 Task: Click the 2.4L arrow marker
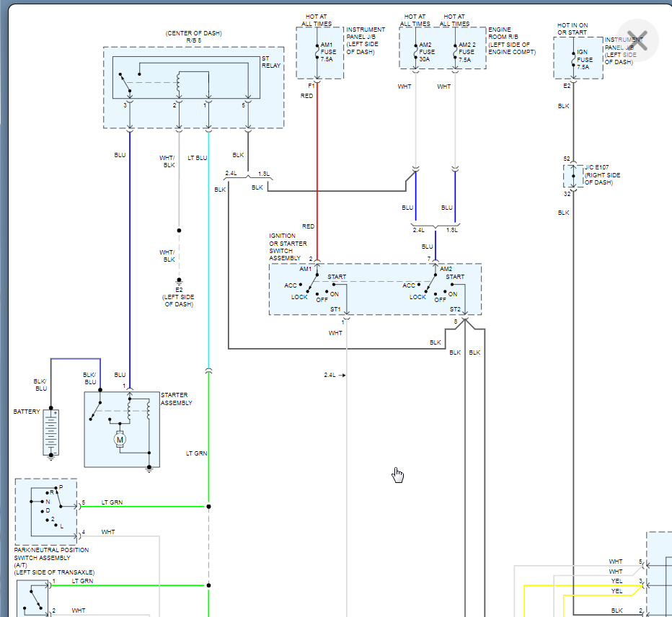pos(335,375)
